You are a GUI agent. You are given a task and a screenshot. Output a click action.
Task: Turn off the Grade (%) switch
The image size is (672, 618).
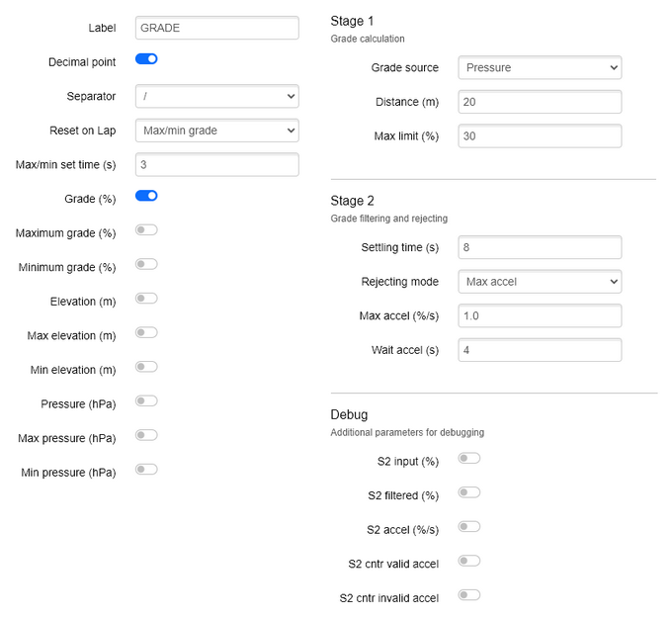(146, 196)
